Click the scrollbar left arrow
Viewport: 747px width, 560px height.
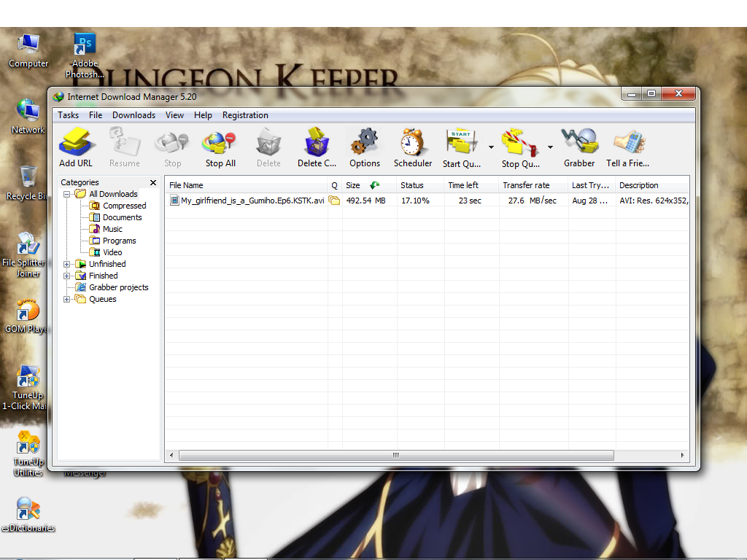tap(171, 455)
